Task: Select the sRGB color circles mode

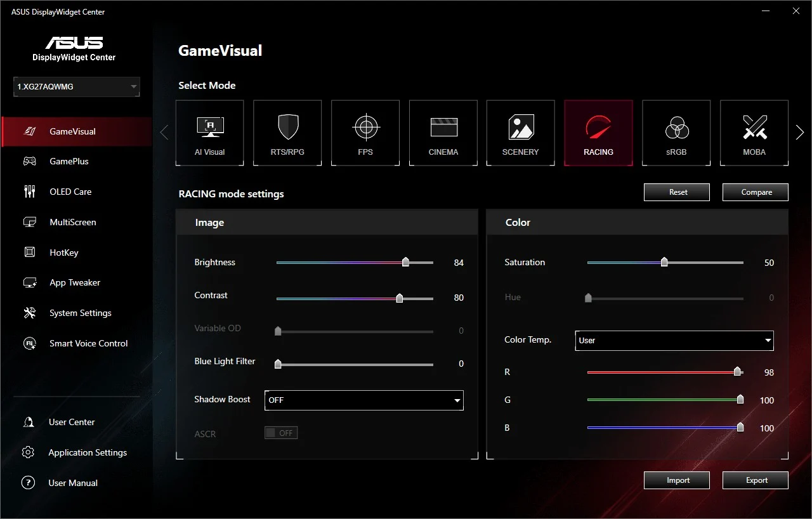Action: [x=676, y=133]
